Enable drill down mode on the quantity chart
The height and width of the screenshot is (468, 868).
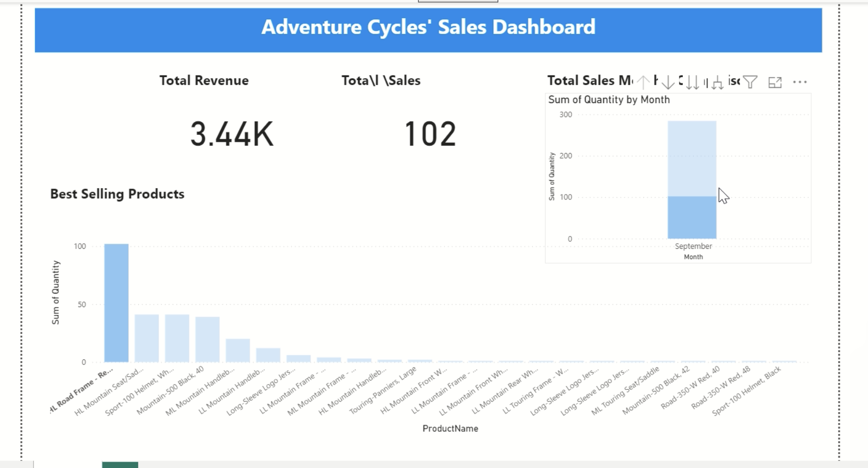point(668,81)
